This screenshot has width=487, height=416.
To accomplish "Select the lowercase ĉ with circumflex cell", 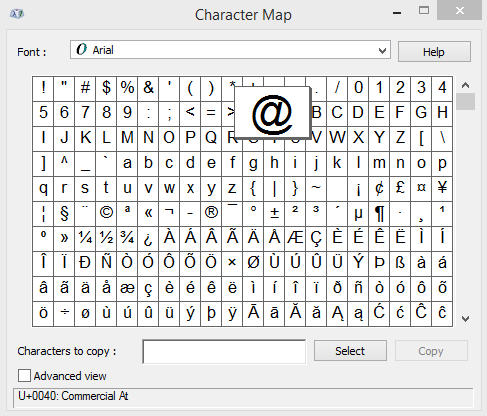I will click(442, 313).
